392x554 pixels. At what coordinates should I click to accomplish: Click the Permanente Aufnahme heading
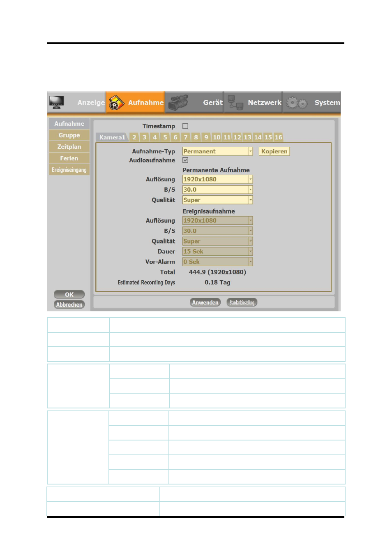click(216, 170)
